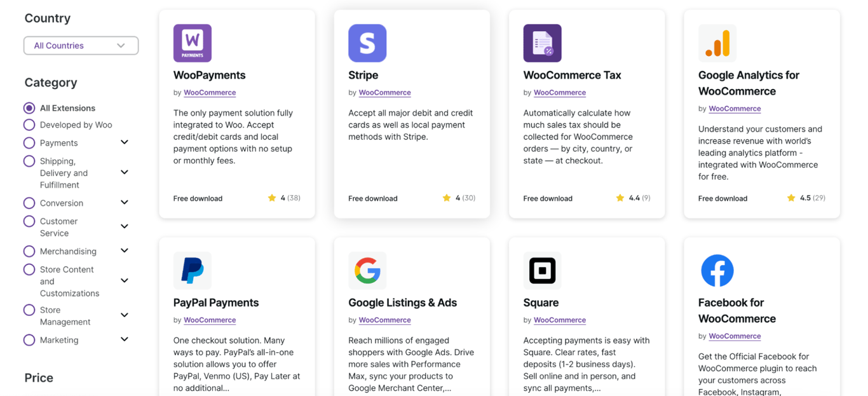Visit the WooCommerce publisher link under Stripe
This screenshot has width=868, height=396.
click(x=384, y=92)
